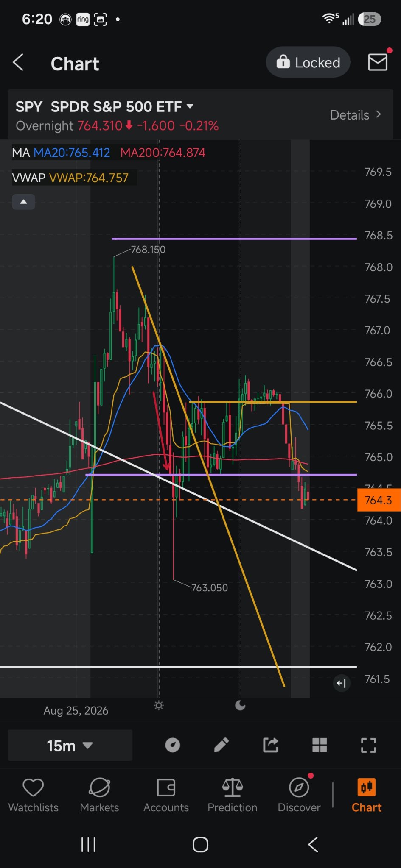Go back using the top-left arrow

point(18,63)
